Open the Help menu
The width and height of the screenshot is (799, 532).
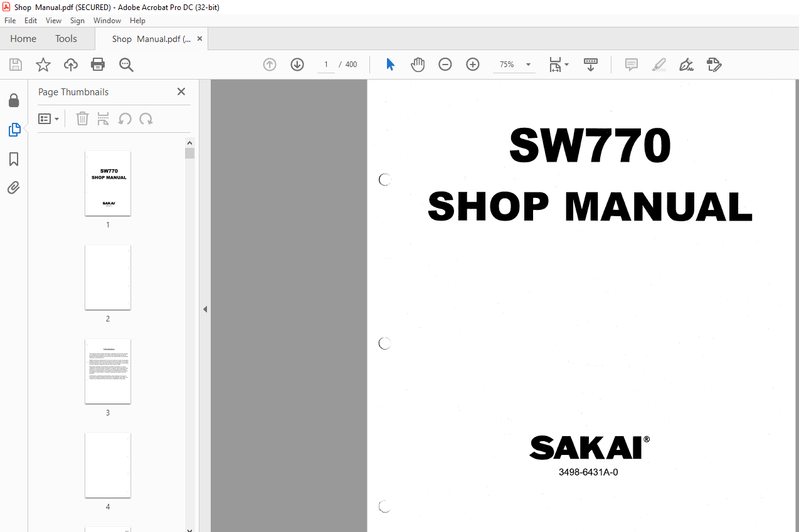point(137,21)
